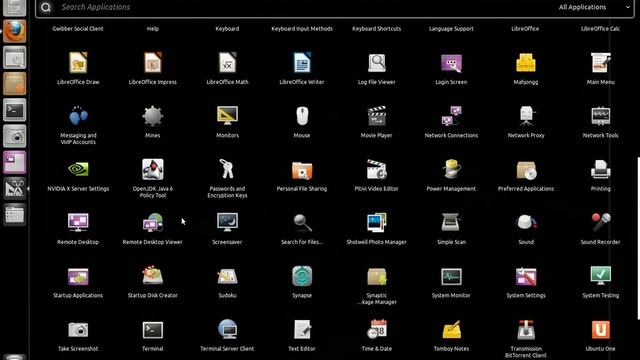Open Terminal from the applications grid

tap(153, 330)
